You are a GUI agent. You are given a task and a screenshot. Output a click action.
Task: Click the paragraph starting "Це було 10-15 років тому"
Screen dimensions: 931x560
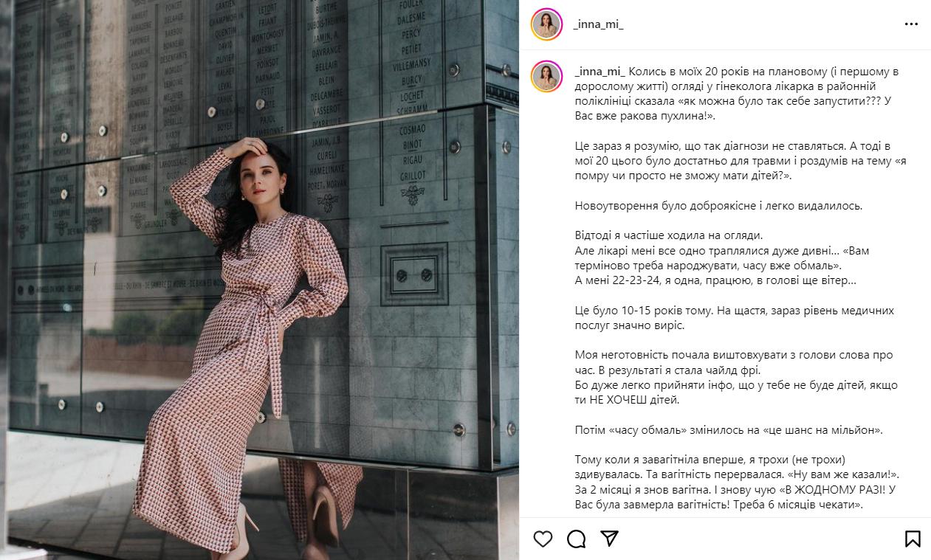734,318
